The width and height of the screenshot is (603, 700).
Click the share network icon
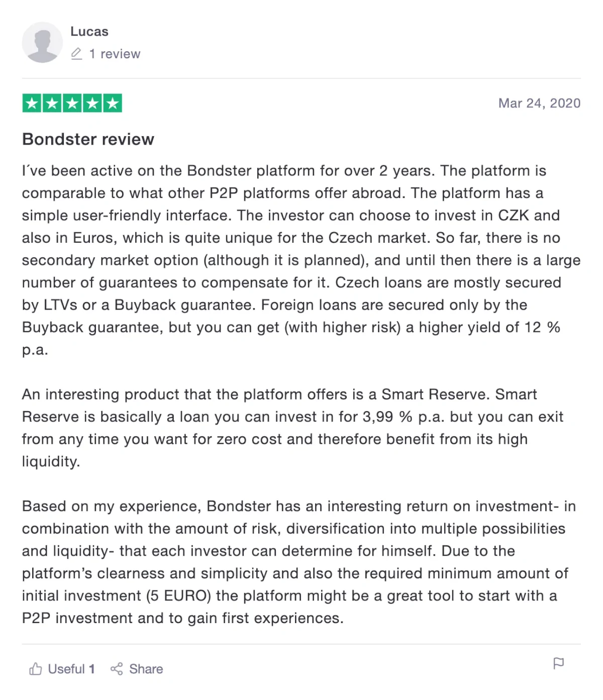pyautogui.click(x=117, y=669)
